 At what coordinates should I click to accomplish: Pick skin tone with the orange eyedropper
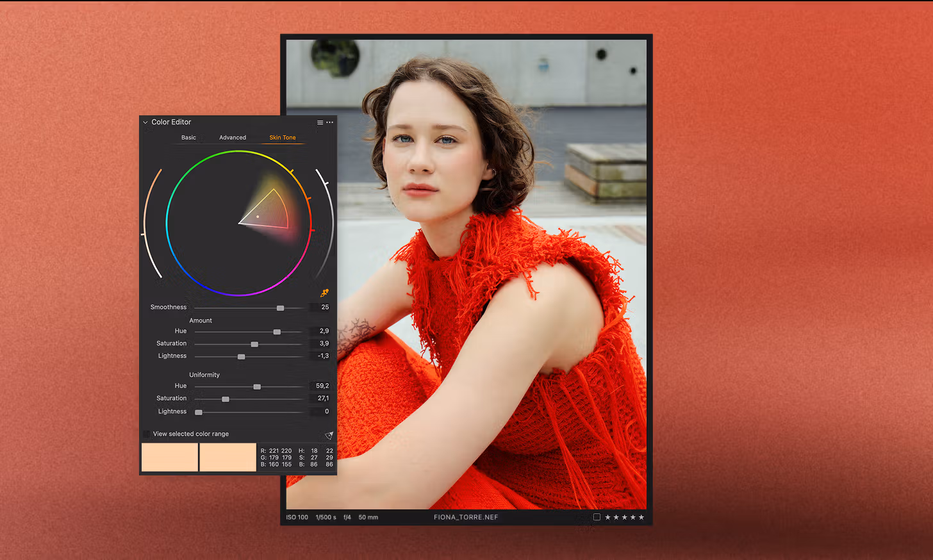(x=324, y=293)
